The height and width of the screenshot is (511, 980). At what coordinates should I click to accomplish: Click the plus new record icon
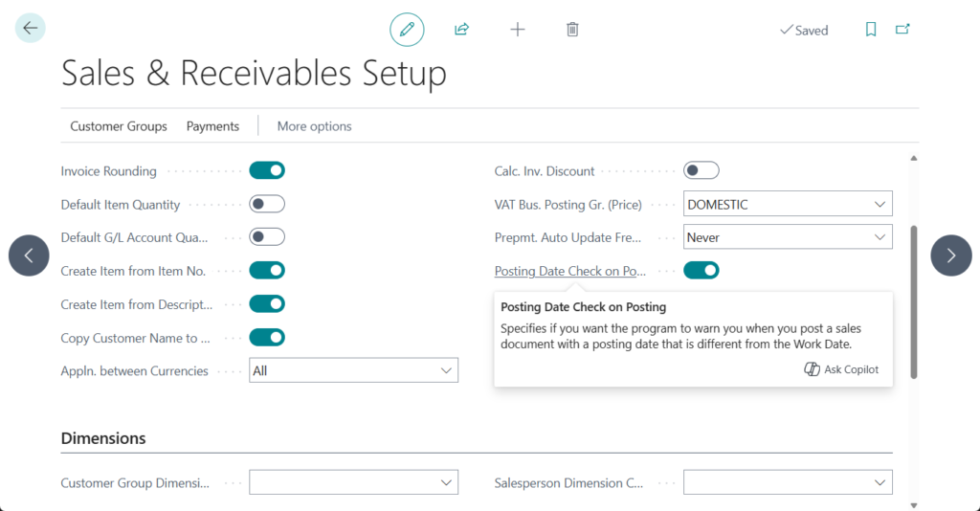518,30
